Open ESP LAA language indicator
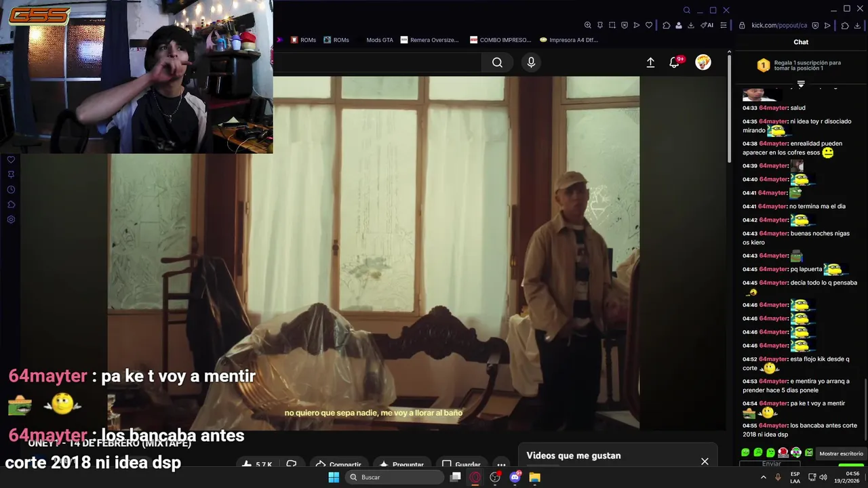 tap(795, 477)
